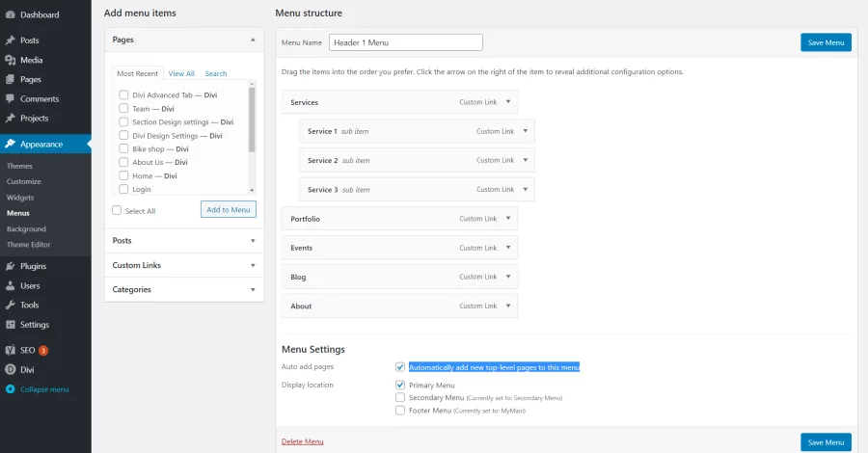Switch to the Search tab
The image size is (868, 453).
(x=216, y=73)
